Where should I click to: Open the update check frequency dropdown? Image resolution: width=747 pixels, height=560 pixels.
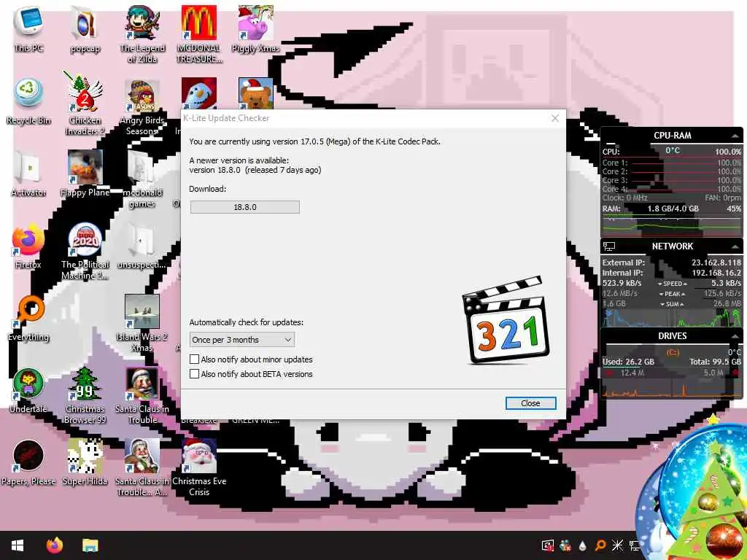(x=242, y=340)
